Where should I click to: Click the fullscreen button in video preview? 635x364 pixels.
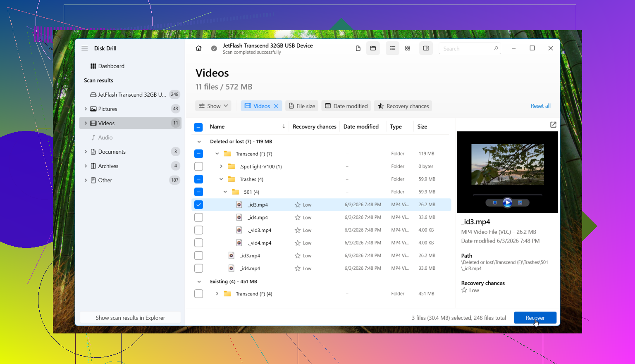520,202
